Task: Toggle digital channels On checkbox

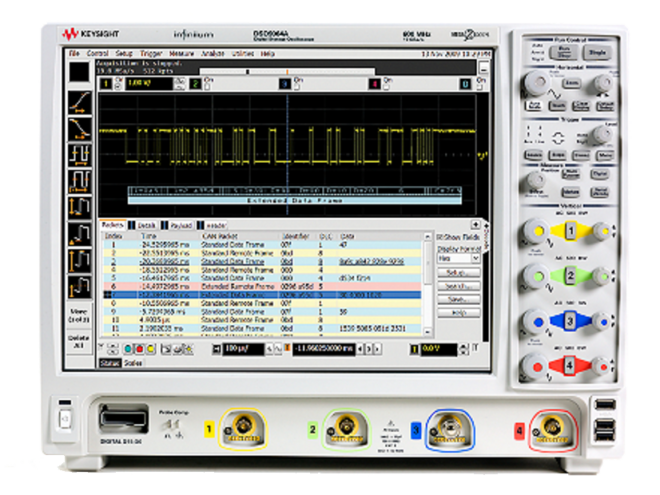Action: coord(479,87)
